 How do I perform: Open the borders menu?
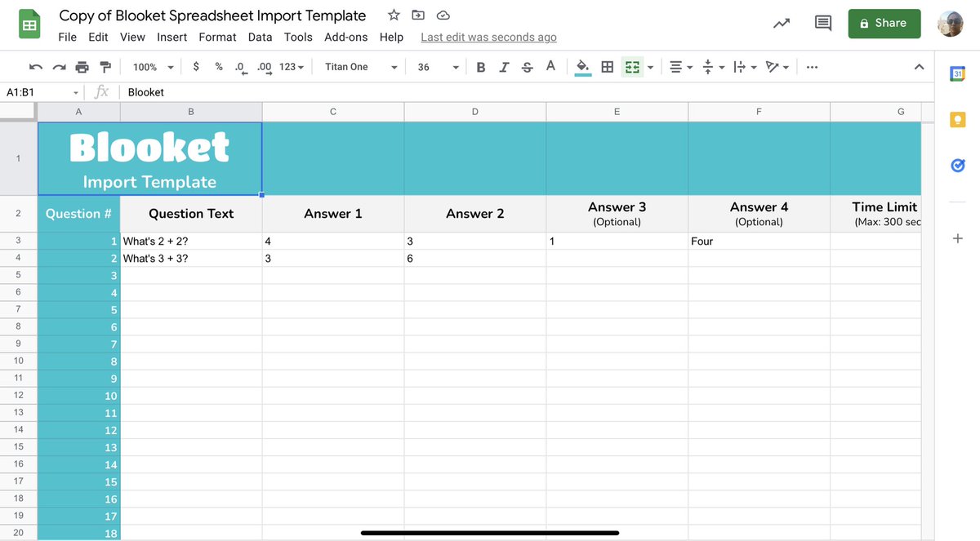608,67
